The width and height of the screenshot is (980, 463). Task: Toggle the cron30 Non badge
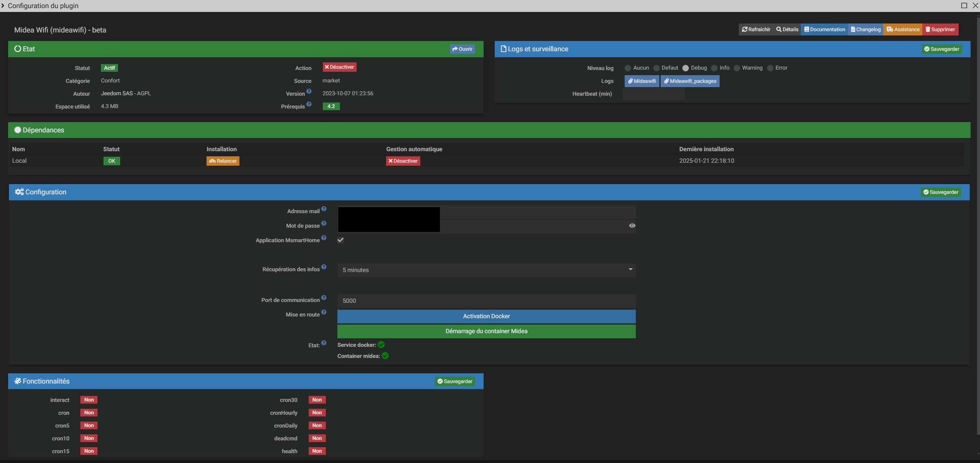317,400
